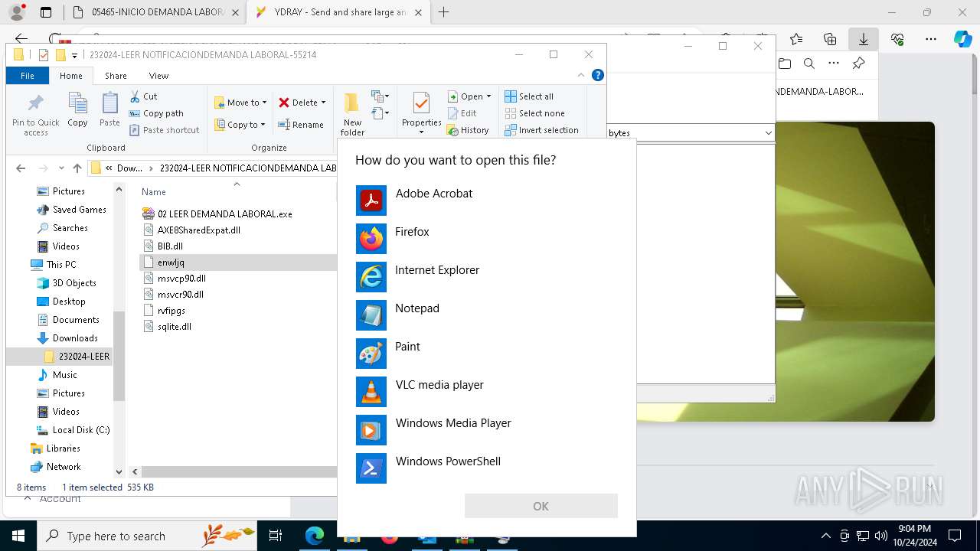Click Pin to Quick access icon
980x551 pixels.
(x=35, y=115)
